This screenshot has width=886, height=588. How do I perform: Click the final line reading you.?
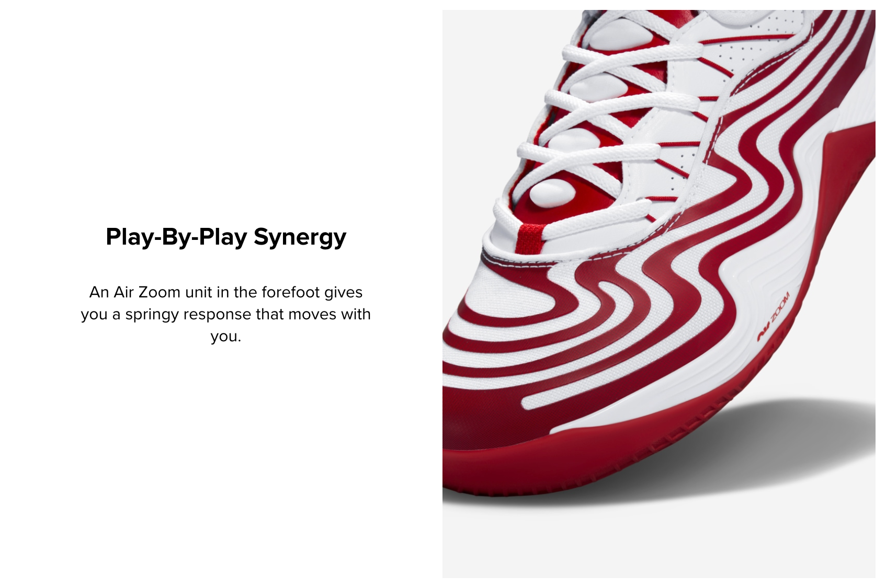pyautogui.click(x=226, y=336)
